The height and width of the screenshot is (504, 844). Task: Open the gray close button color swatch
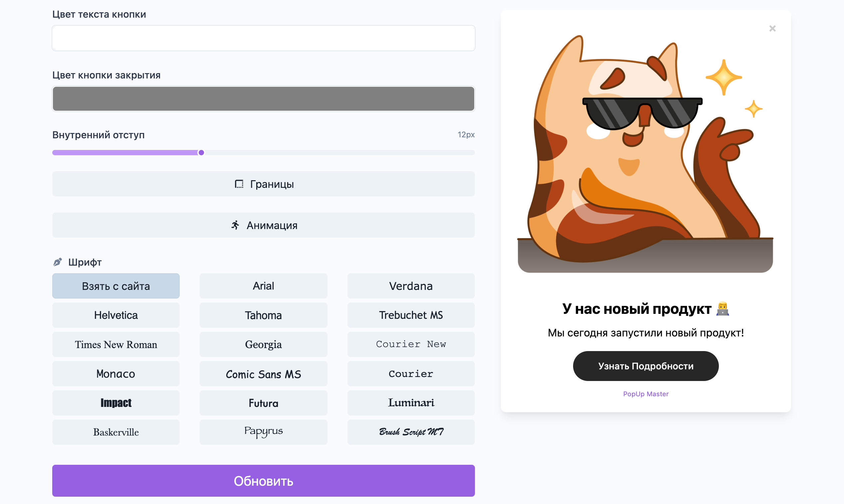pyautogui.click(x=264, y=99)
